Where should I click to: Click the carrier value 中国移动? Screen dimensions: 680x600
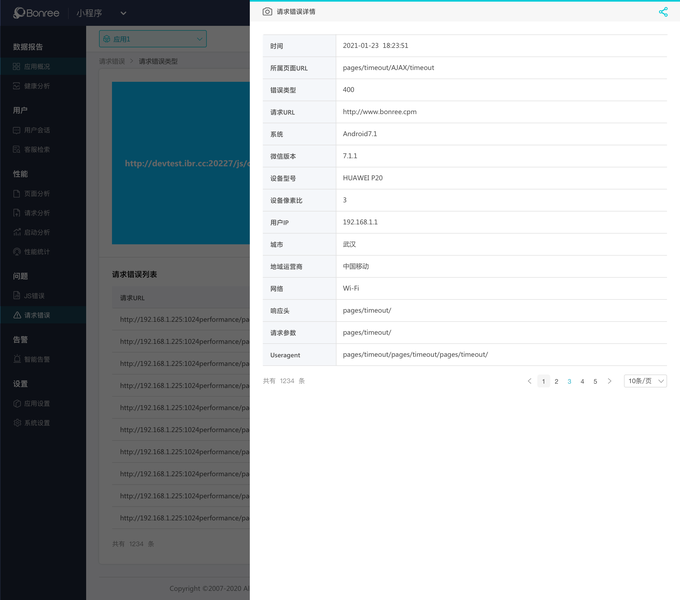coord(356,266)
